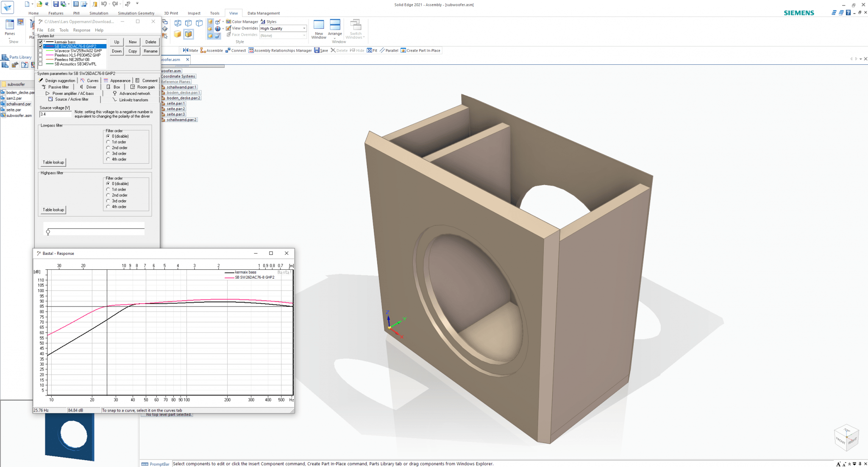Viewport: 868px width, 467px height.
Task: Open the Tools menu in Basta window
Action: (64, 30)
